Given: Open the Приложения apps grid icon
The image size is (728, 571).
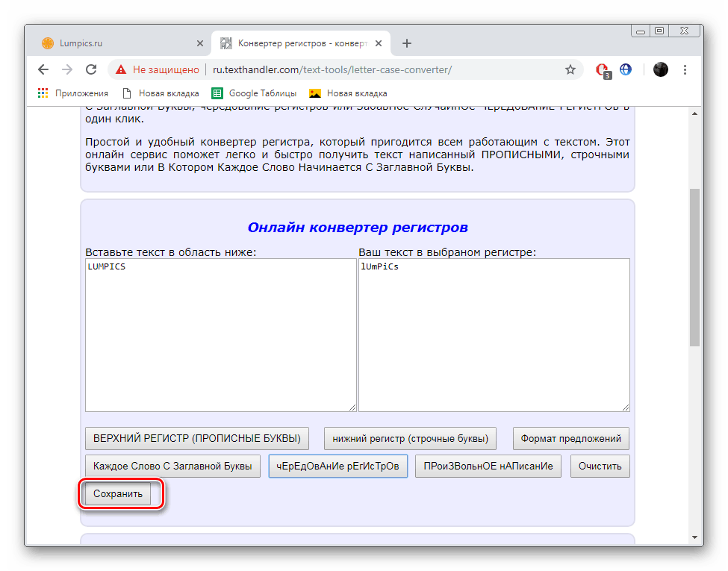Looking at the screenshot, I should 43,93.
